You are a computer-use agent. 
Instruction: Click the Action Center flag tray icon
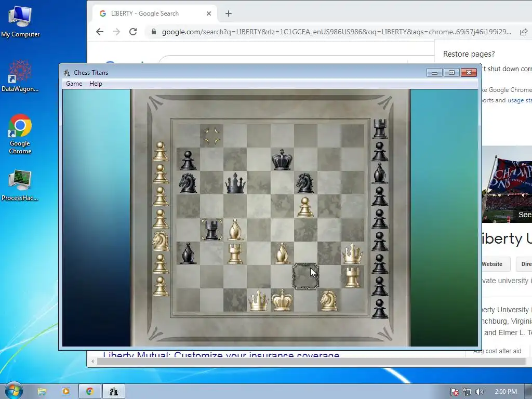(454, 392)
